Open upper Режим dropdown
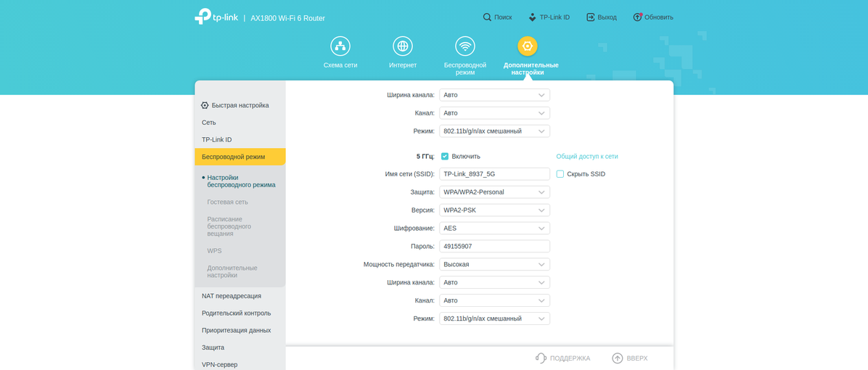The height and width of the screenshot is (370, 868). (x=494, y=131)
